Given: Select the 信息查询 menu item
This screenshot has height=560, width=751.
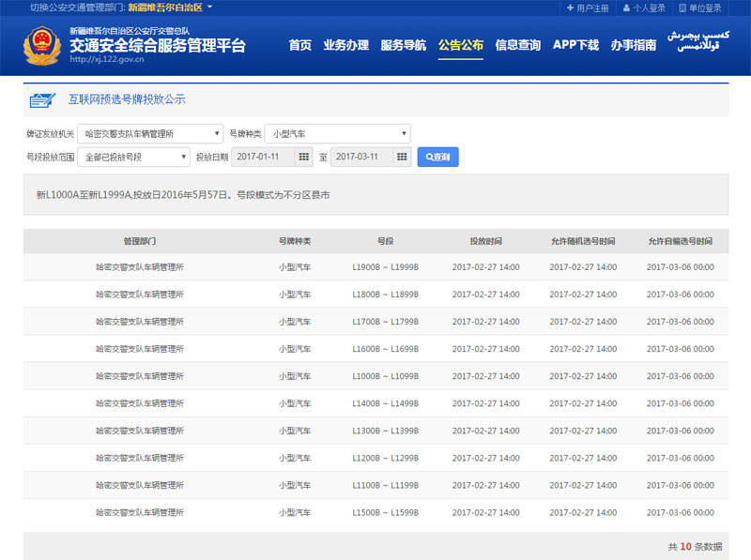Looking at the screenshot, I should point(517,44).
